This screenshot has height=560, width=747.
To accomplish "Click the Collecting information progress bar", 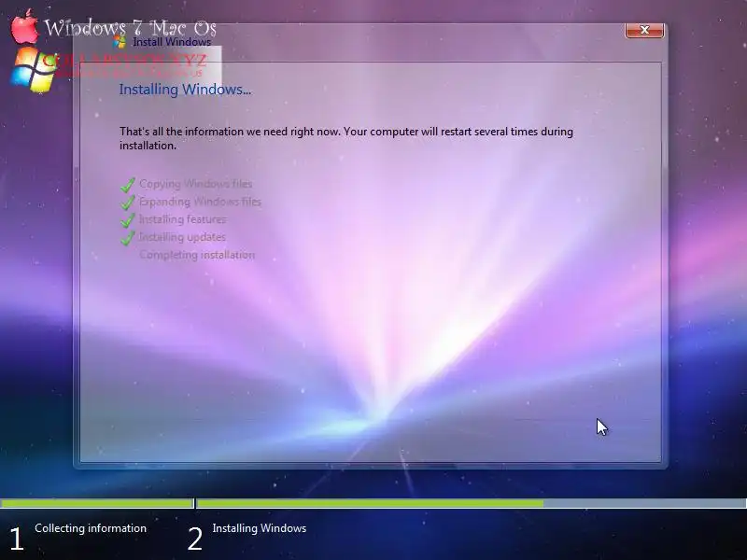I will pyautogui.click(x=97, y=503).
